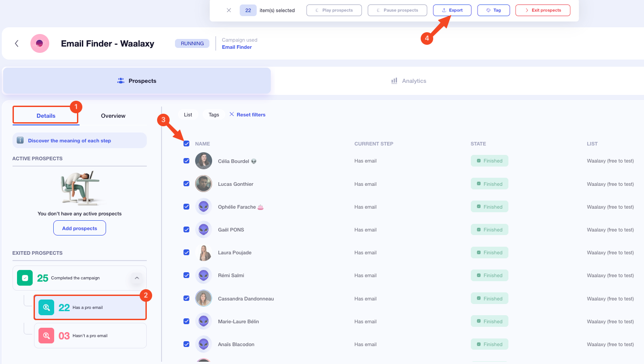Click the STATE column header
Screen dimensions: 644x364
[x=478, y=144]
